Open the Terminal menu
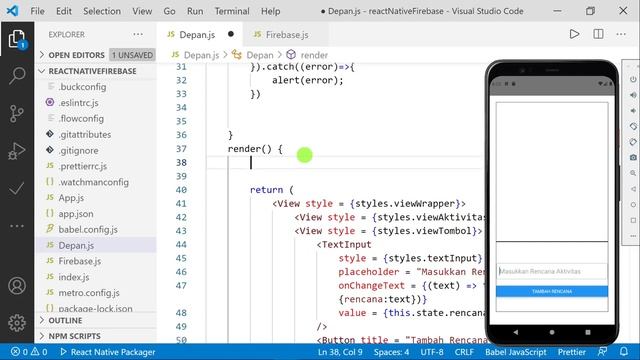This screenshot has width=640, height=360. [232, 11]
